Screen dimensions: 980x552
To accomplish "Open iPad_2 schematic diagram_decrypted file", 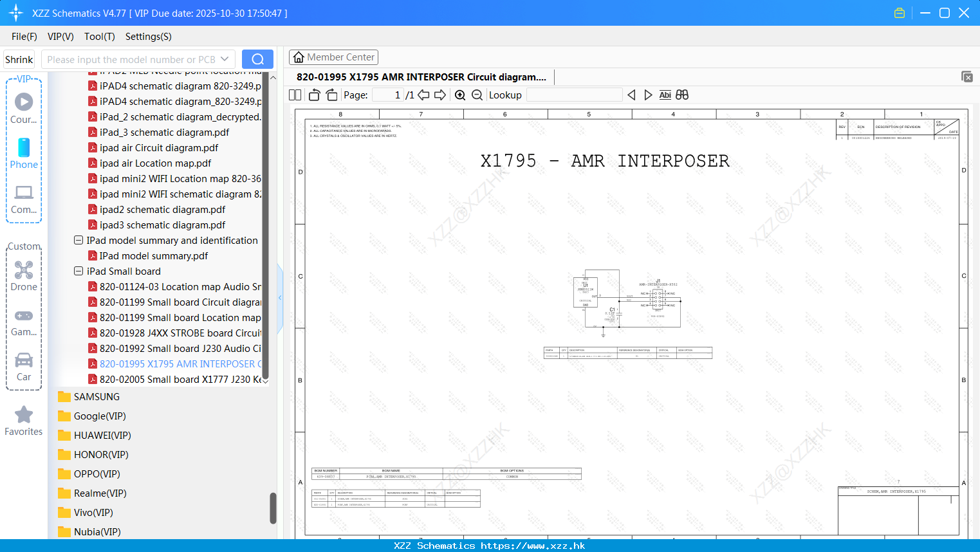I will pos(174,116).
